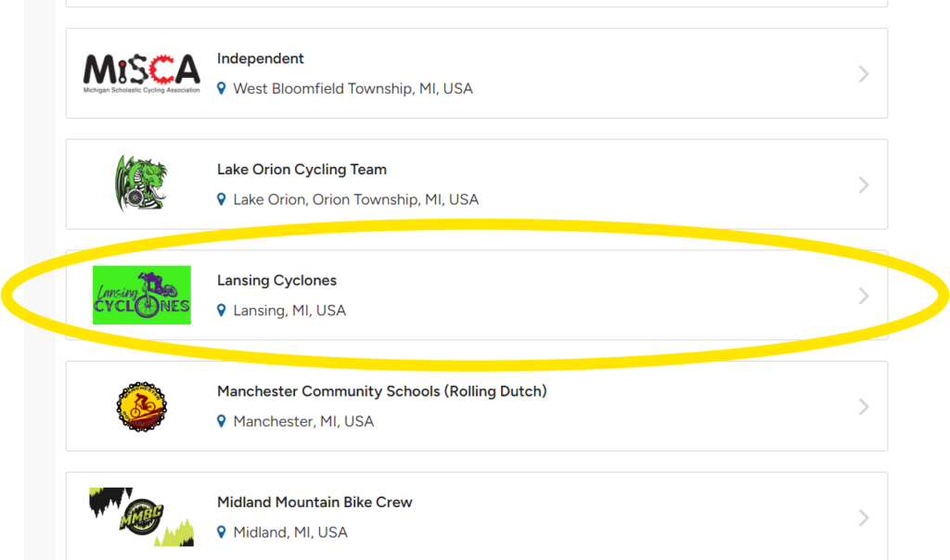
Task: Open Manchester Community Schools (Rolling Dutch) title
Action: pos(381,391)
